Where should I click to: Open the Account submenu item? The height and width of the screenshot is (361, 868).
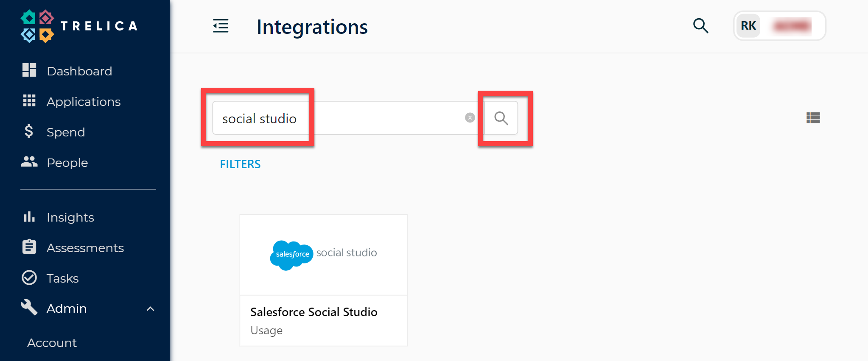[52, 342]
